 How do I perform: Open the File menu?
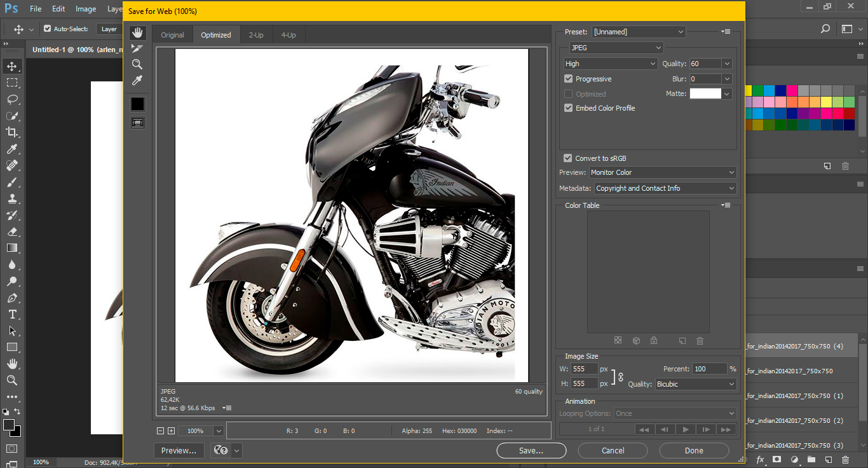point(36,9)
